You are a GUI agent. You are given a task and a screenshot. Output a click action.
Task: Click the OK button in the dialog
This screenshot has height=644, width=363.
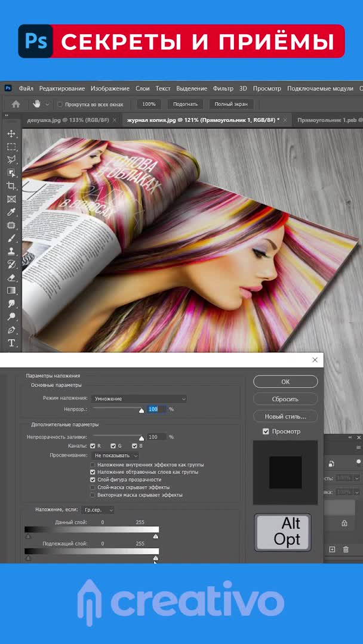click(x=285, y=382)
